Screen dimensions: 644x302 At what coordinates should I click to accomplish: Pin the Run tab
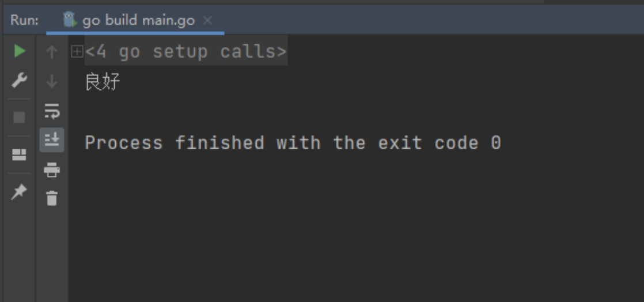[20, 192]
